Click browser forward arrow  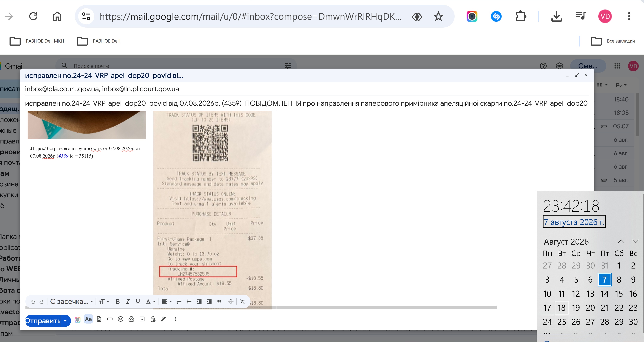[9, 17]
